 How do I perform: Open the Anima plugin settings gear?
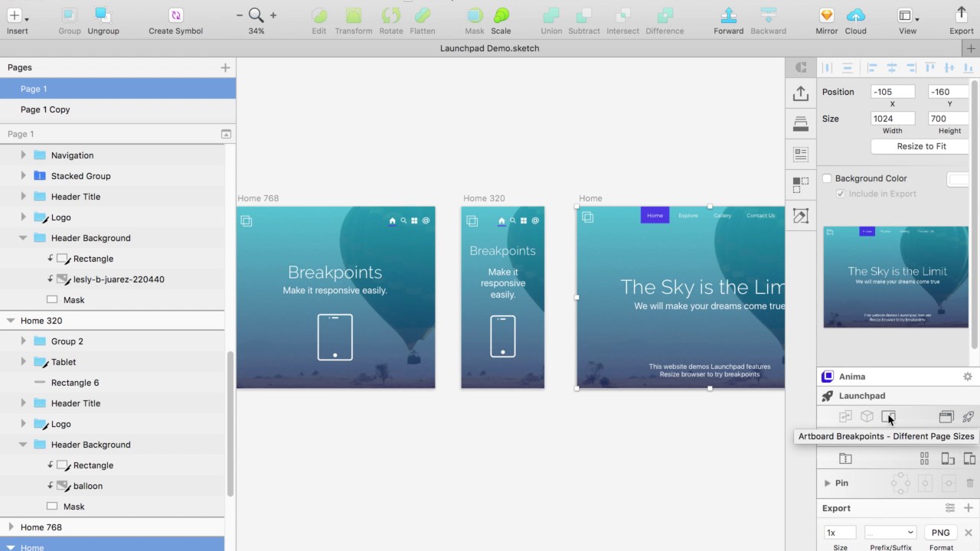(968, 376)
